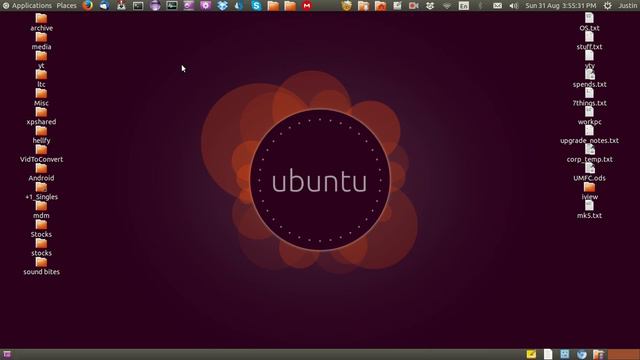The width and height of the screenshot is (640, 360).
Task: Select the xpshared folder
Action: [41, 116]
